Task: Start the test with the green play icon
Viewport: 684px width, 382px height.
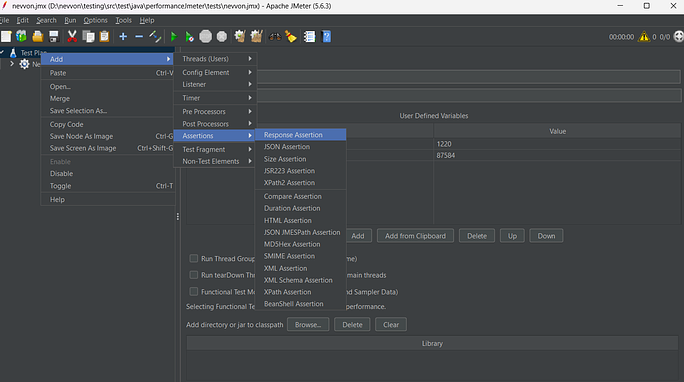Action: tap(174, 37)
